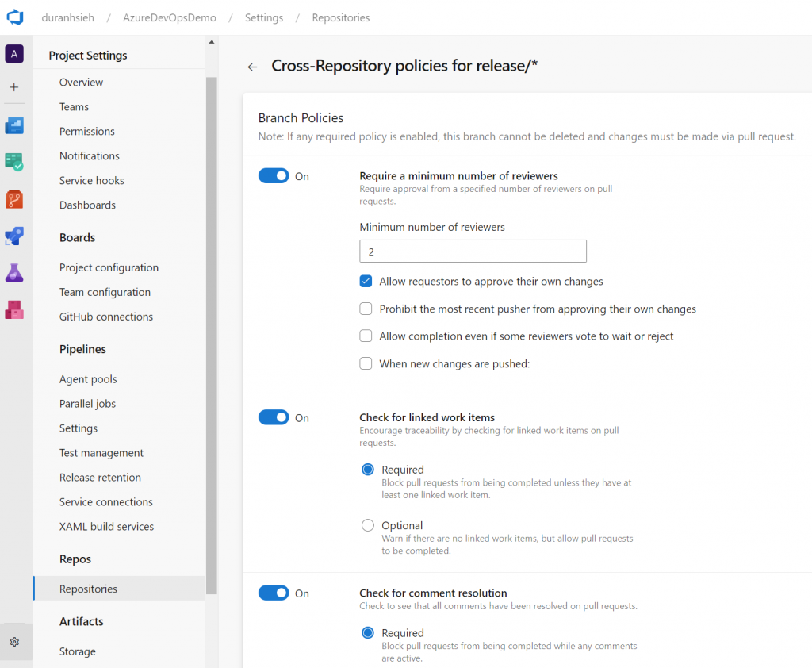Open Settings breadcrumb link
The width and height of the screenshot is (812, 668).
tap(264, 17)
